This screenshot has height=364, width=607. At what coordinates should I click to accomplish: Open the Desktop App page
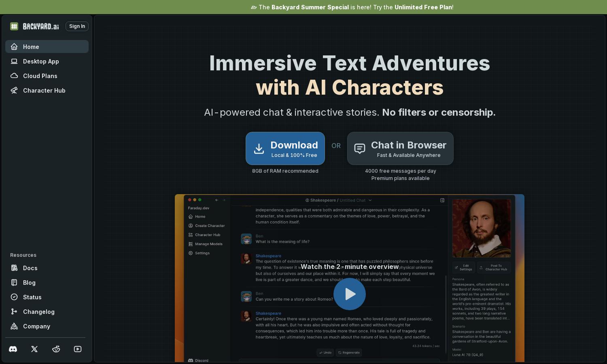[47, 61]
